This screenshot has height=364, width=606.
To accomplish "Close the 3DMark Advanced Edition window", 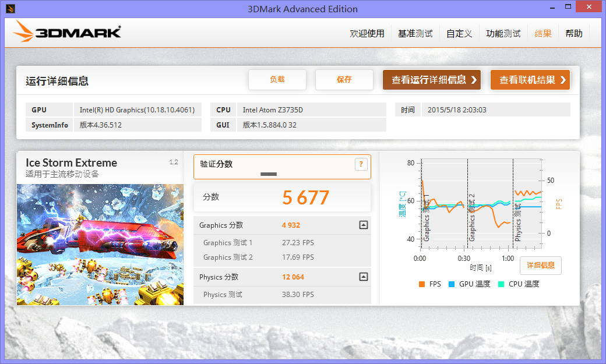I will [589, 6].
